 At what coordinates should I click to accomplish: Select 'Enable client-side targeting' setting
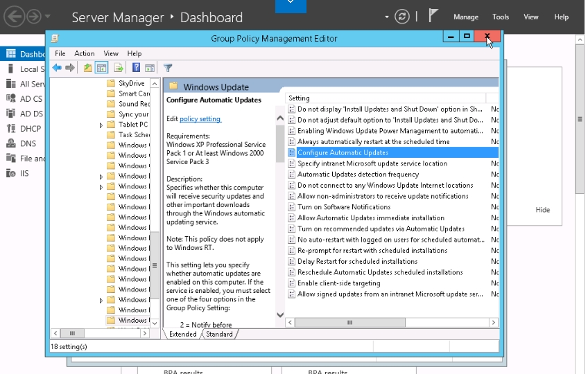coord(338,283)
